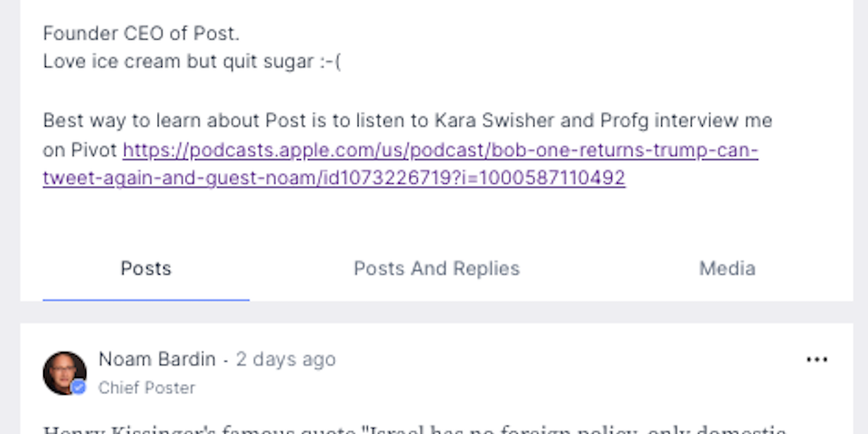
Task: Click the "2 days ago" timestamp
Action: [x=286, y=359]
